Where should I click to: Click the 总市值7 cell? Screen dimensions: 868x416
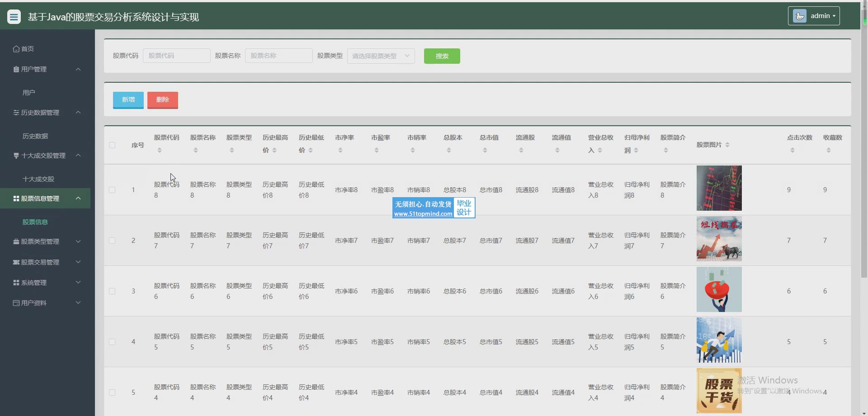click(491, 241)
